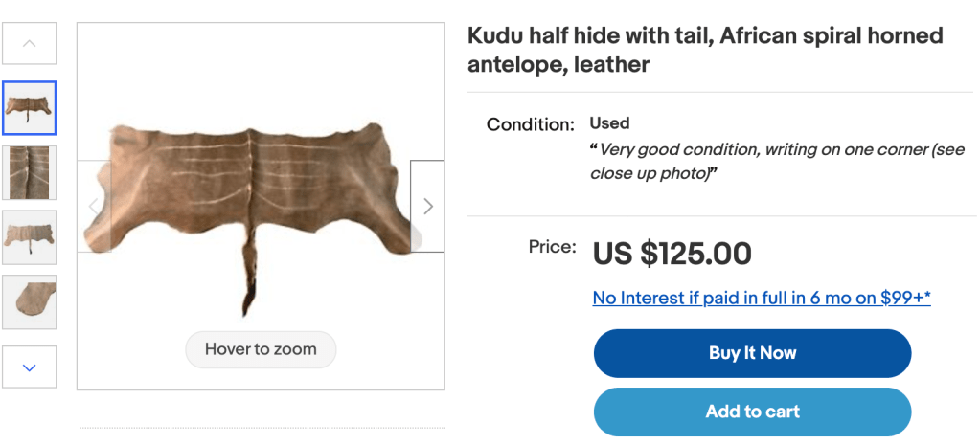Click the Used condition value

coord(609,123)
